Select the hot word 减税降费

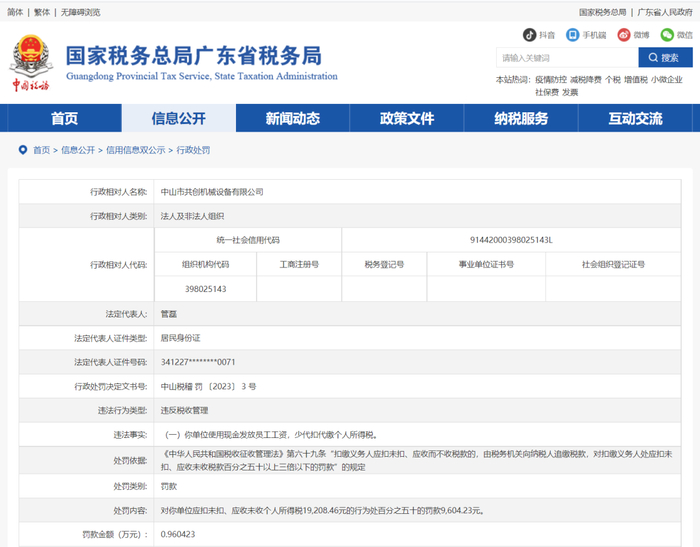[586, 79]
